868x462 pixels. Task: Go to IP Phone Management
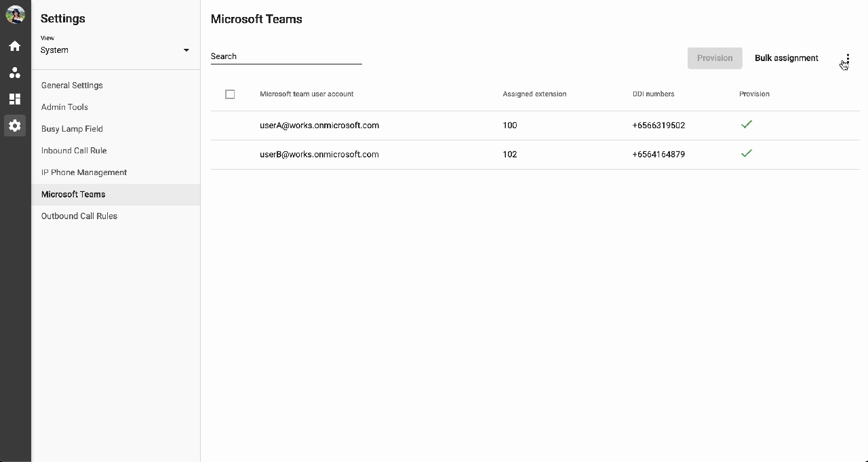[x=115, y=172]
